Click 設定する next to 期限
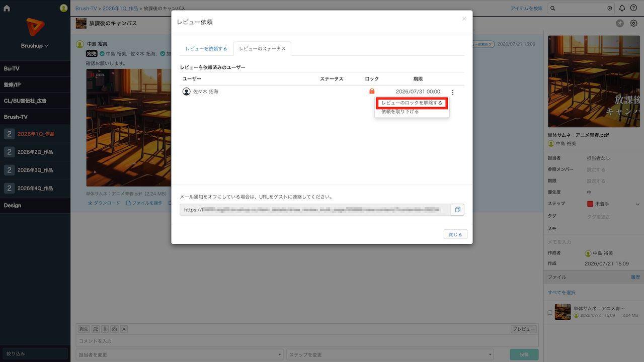The height and width of the screenshot is (362, 644). tap(596, 181)
